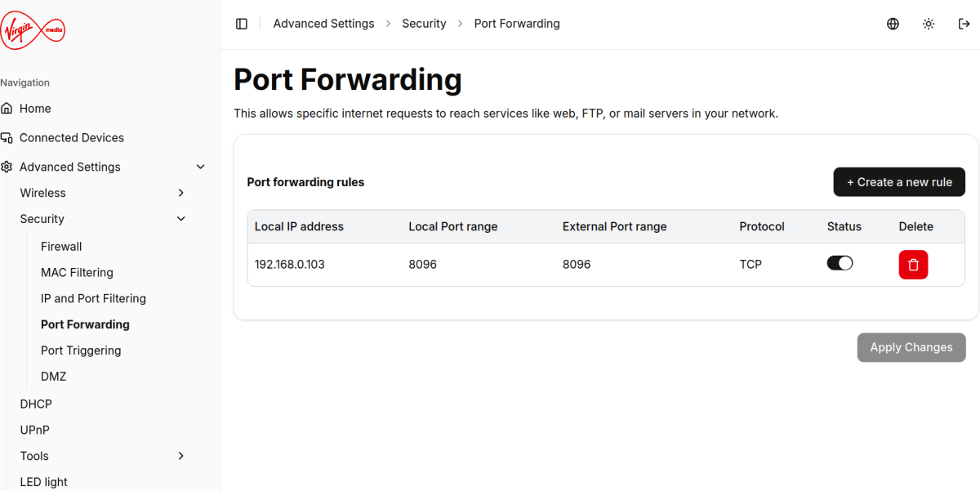Click the Security breadcrumb
The height and width of the screenshot is (491, 980).
(x=424, y=24)
